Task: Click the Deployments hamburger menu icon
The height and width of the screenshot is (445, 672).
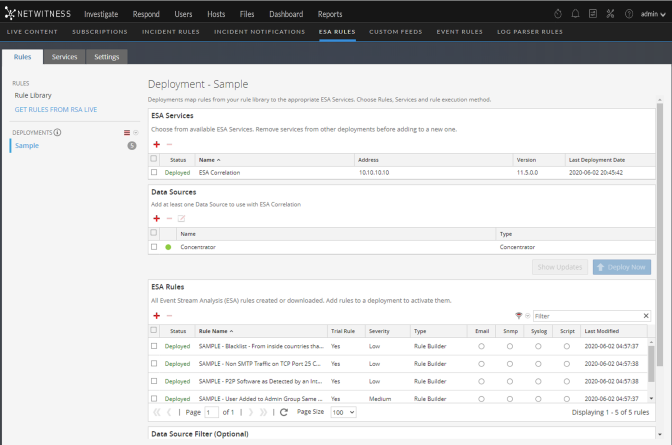Action: [x=126, y=132]
